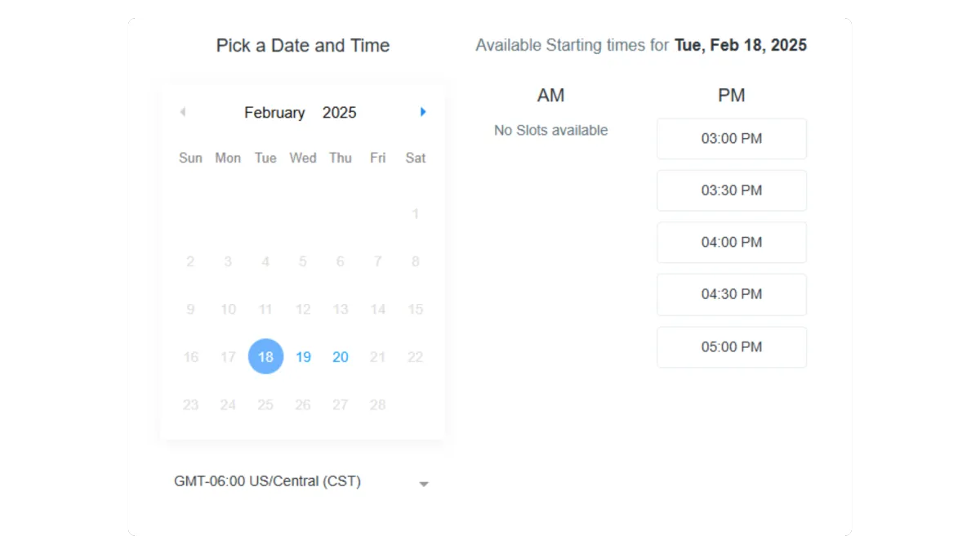Click the AM column header
Image resolution: width=980 pixels, height=554 pixels.
pyautogui.click(x=551, y=96)
